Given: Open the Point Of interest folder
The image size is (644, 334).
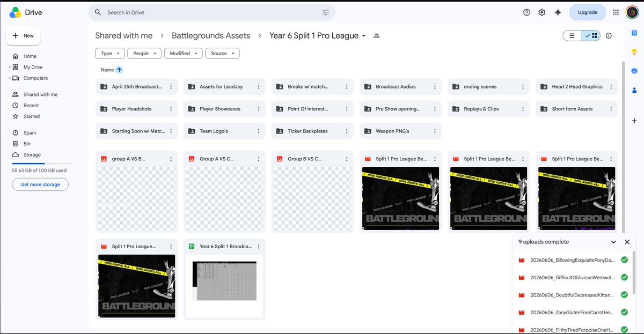Looking at the screenshot, I should tap(312, 109).
